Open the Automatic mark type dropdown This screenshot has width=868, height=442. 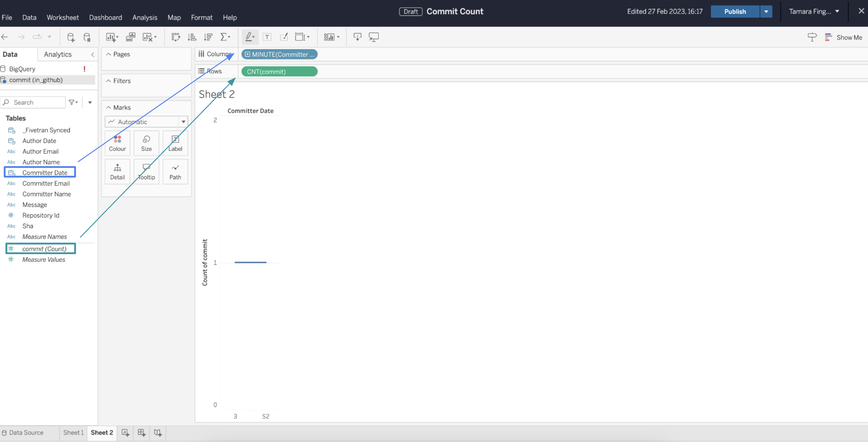(x=184, y=122)
